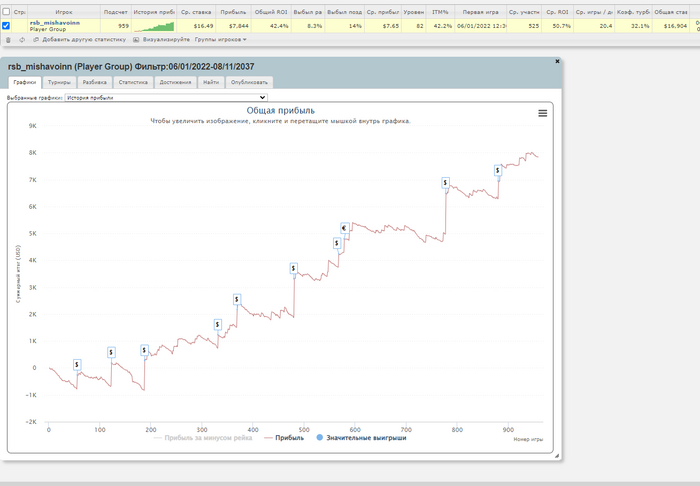Click the 06/01/2022 first game cell

click(481, 26)
